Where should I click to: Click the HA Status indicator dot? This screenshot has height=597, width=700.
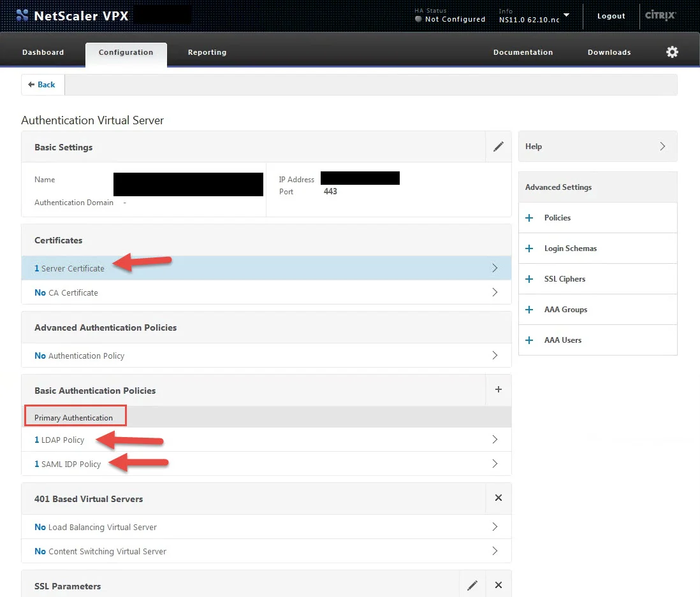[x=418, y=19]
